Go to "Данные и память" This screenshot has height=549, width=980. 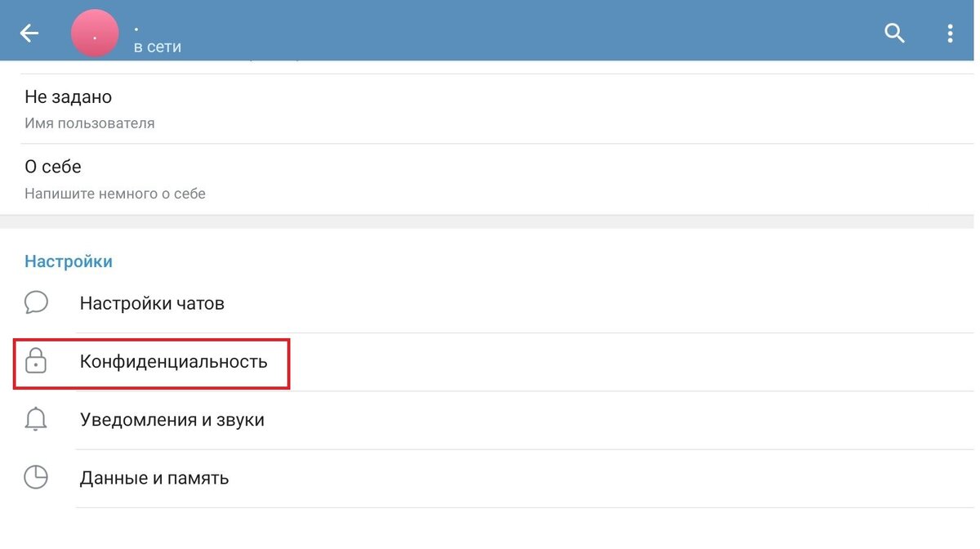tap(154, 478)
